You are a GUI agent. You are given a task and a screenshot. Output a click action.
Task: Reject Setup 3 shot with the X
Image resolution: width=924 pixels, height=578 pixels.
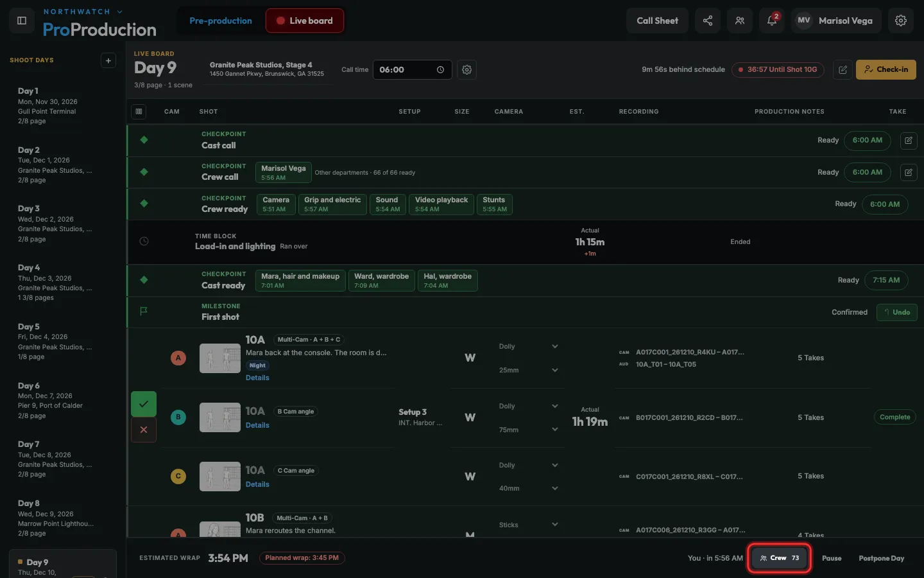(144, 430)
